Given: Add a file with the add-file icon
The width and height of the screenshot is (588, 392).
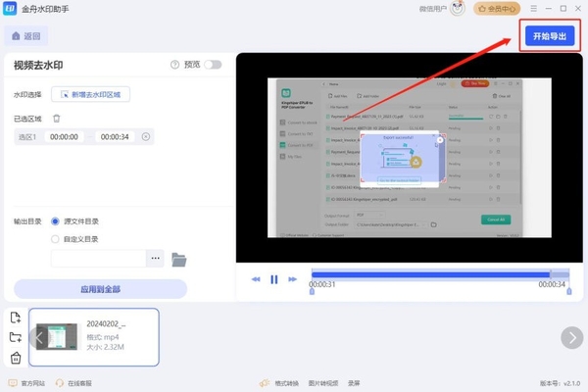Looking at the screenshot, I should point(16,318).
